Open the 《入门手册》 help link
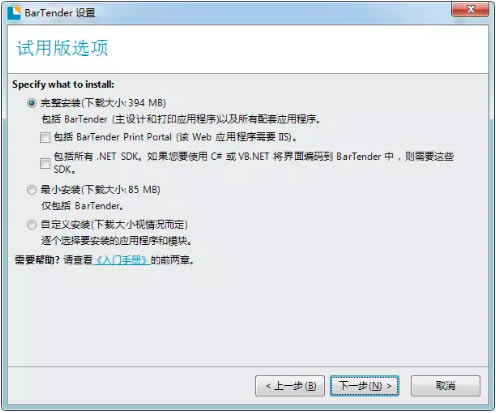Viewport: 496px width, 413px height. point(122,260)
